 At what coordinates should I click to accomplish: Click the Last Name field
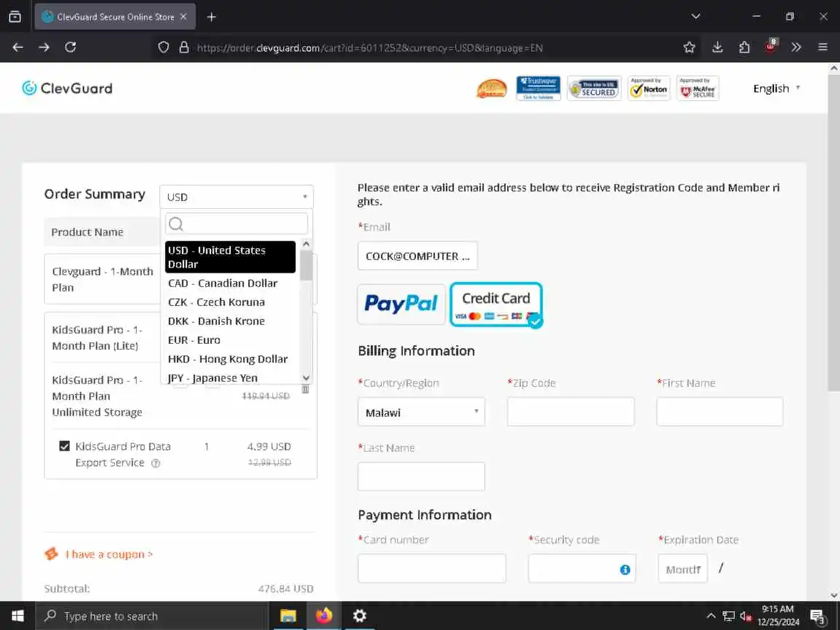(x=421, y=476)
